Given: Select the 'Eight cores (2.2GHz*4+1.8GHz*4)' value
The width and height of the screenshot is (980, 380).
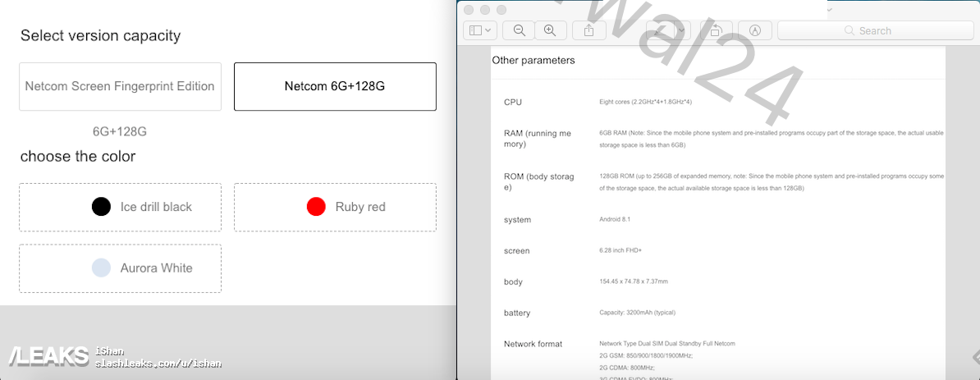Looking at the screenshot, I should click(x=646, y=102).
